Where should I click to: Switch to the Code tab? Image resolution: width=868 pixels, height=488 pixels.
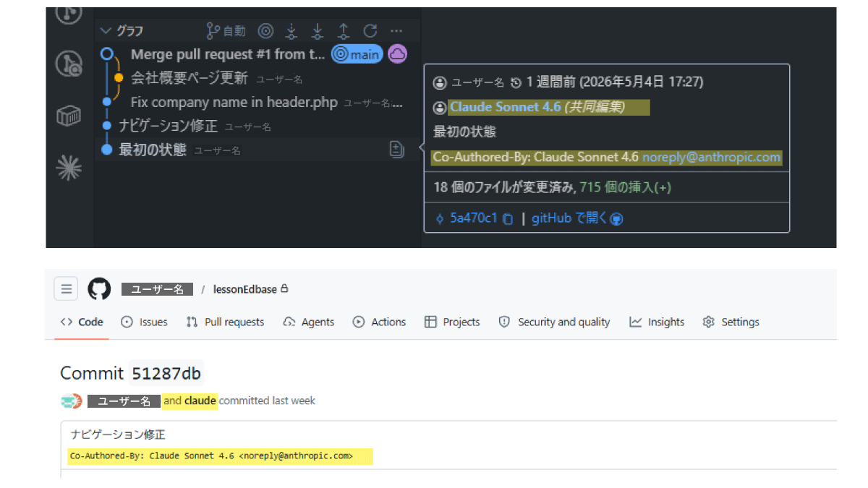pos(82,322)
